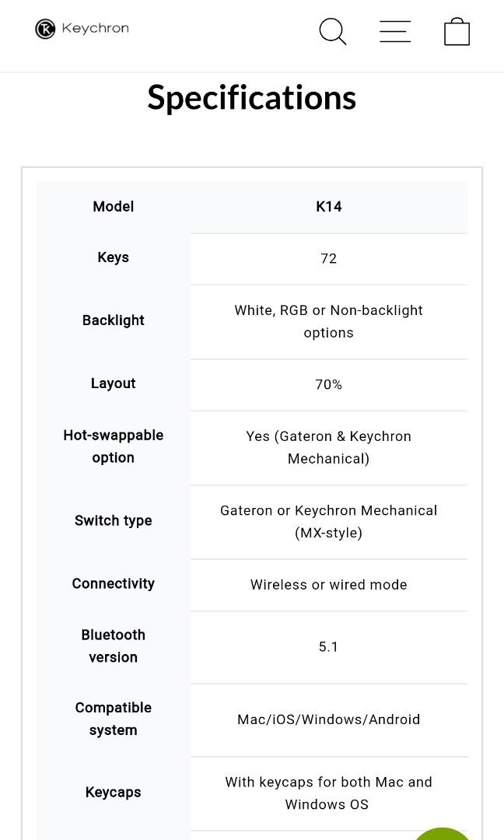The width and height of the screenshot is (504, 840).
Task: Select the Model row label
Action: coord(113,207)
